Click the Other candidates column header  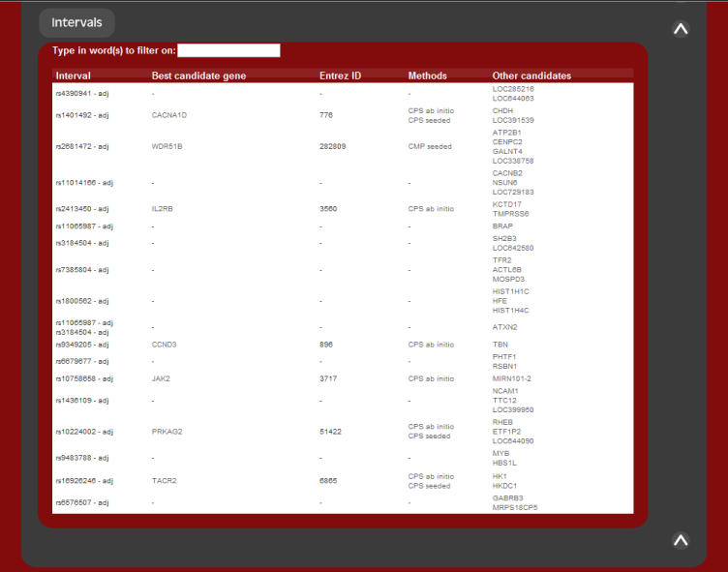(x=531, y=75)
